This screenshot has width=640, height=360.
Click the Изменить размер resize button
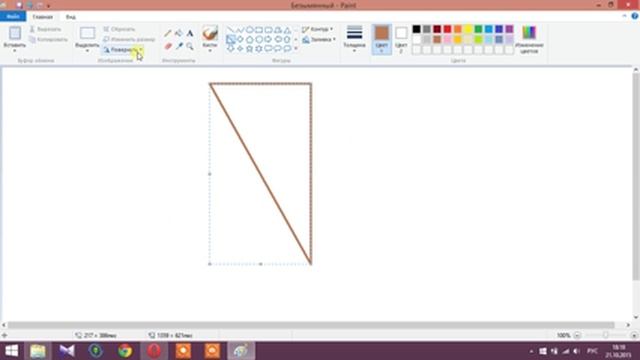(129, 40)
